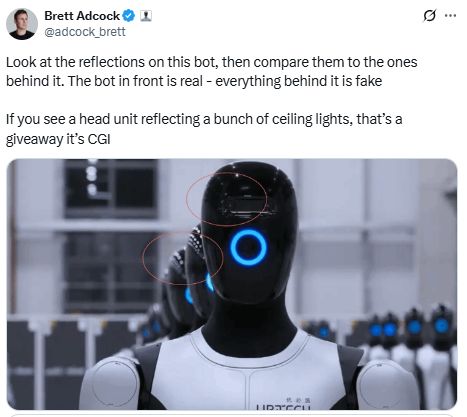
Task: Open the @adcock_brett handle link
Action: tap(85, 32)
